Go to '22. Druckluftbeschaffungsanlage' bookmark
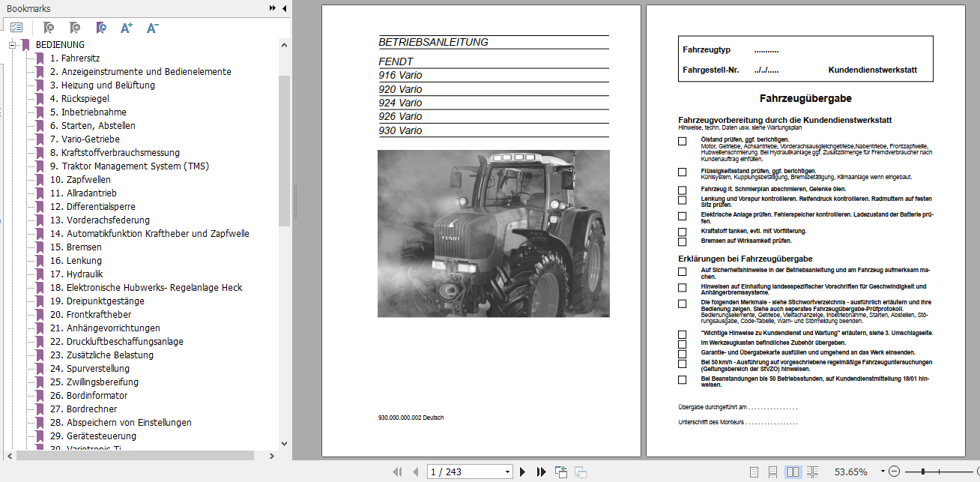 (x=116, y=342)
